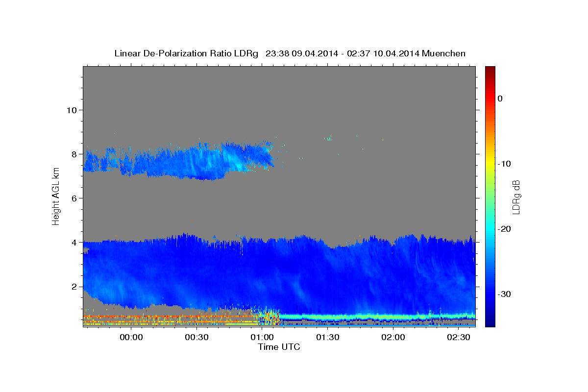Click the height tick label '4'
Image resolution: width=588 pixels, height=392 pixels.
[x=74, y=242]
